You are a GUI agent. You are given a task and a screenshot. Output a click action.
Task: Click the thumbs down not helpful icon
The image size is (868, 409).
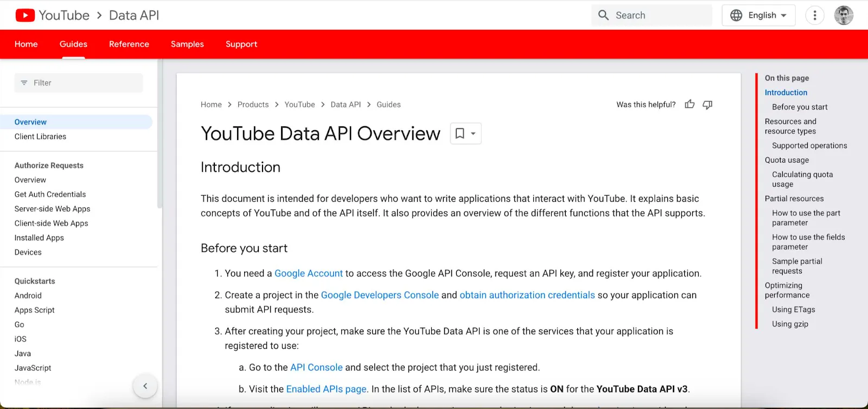click(x=707, y=105)
